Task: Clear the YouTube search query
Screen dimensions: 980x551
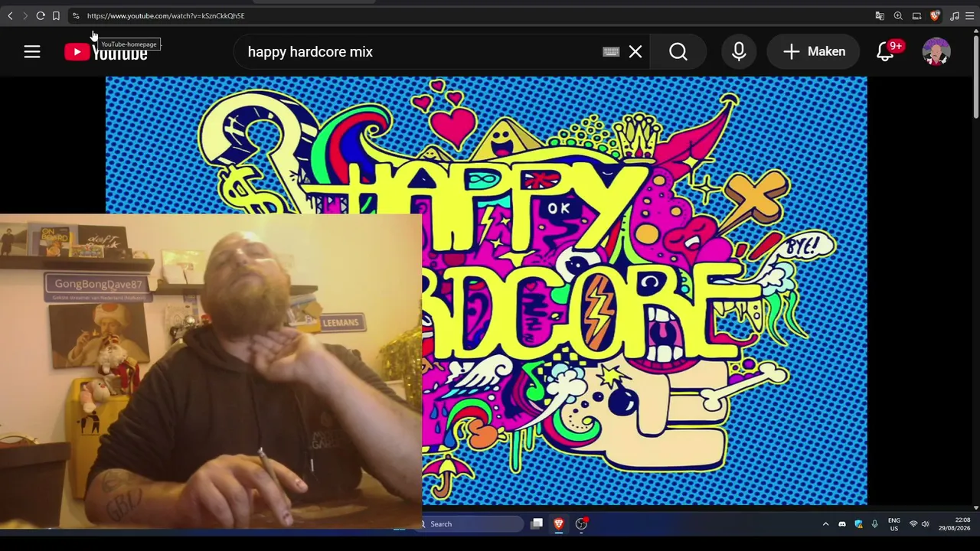Action: click(x=635, y=51)
